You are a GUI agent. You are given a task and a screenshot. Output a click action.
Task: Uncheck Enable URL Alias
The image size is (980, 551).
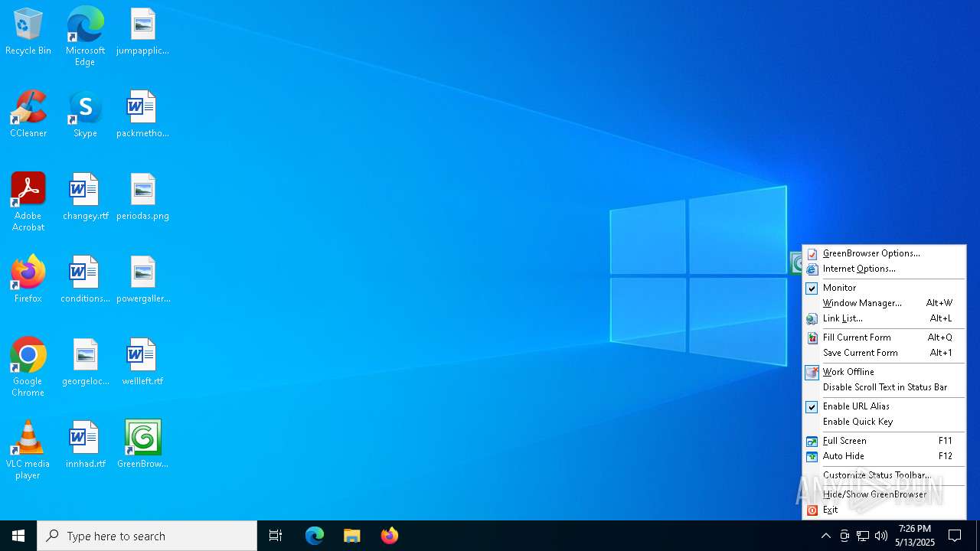click(x=884, y=406)
